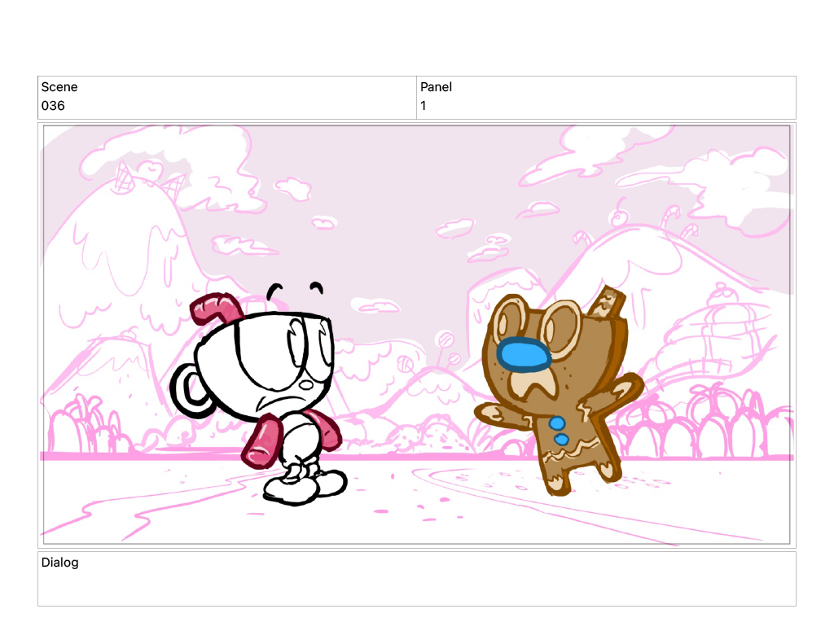The width and height of the screenshot is (834, 644).
Task: Select the scene number 036
Action: (x=53, y=106)
